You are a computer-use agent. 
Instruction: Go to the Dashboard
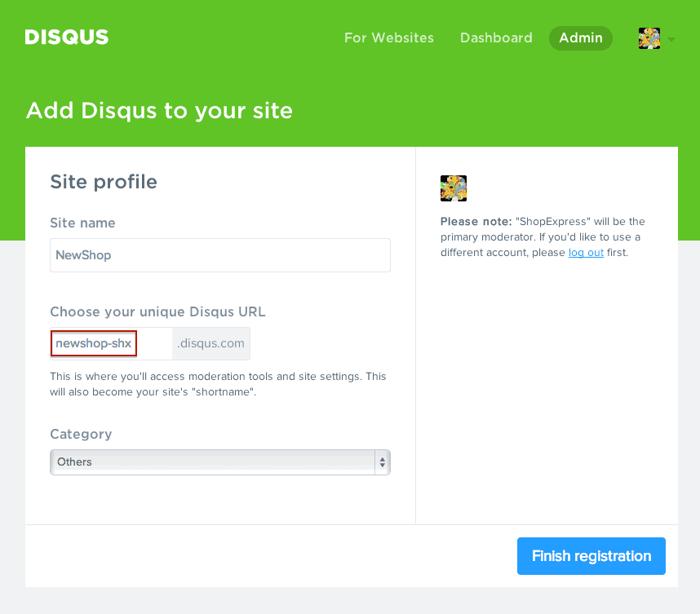tap(496, 38)
